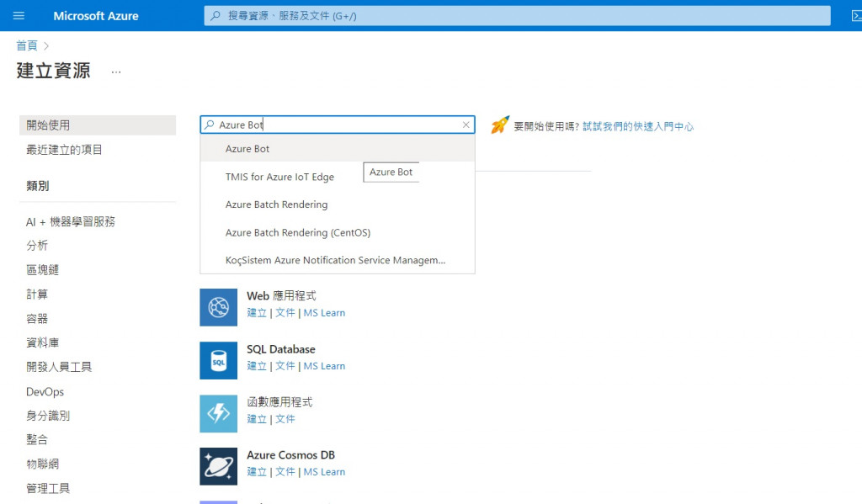The width and height of the screenshot is (862, 504).
Task: Select TMIS for Azure IoT Edge suggestion
Action: click(337, 177)
